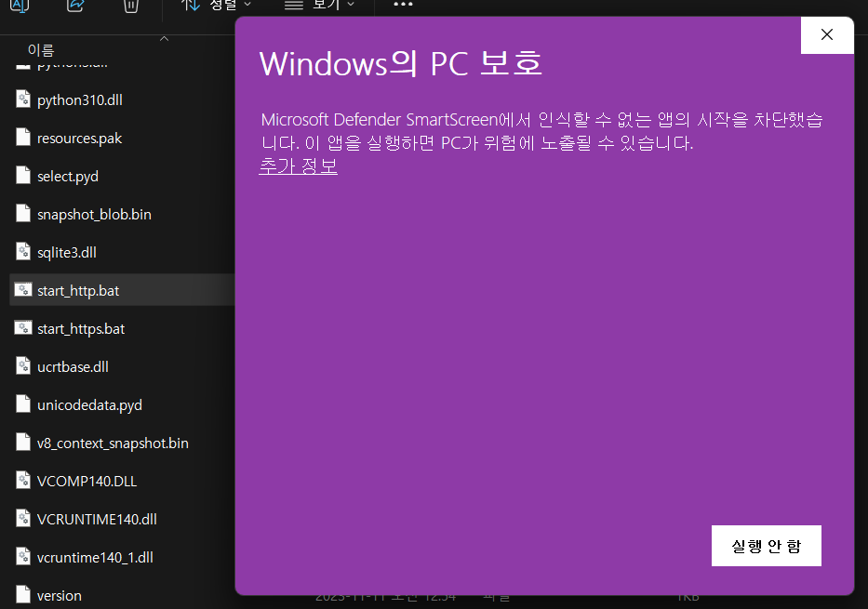Click the version file name

60,596
